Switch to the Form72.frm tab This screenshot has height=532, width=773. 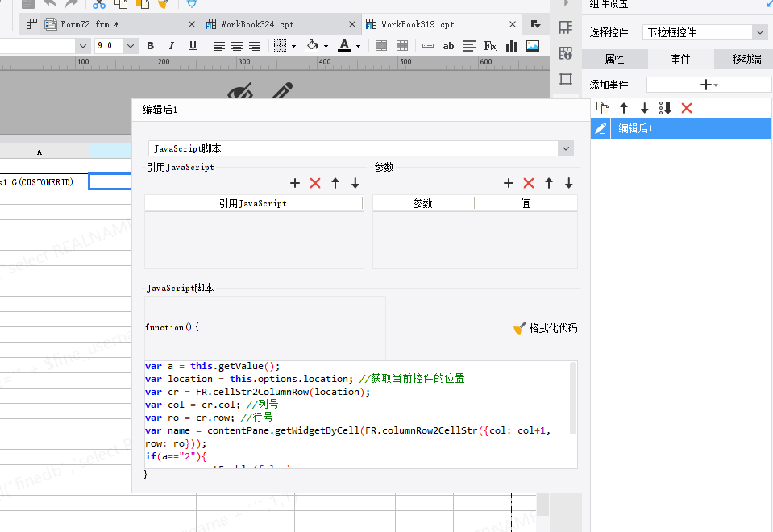89,24
